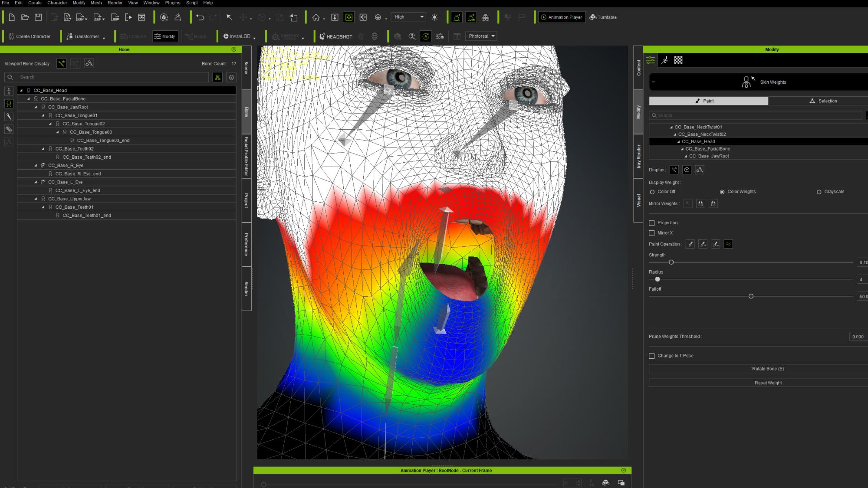Screen dimensions: 868x488
Task: Open the checkerboard texture tab in Modify
Action: [678, 60]
